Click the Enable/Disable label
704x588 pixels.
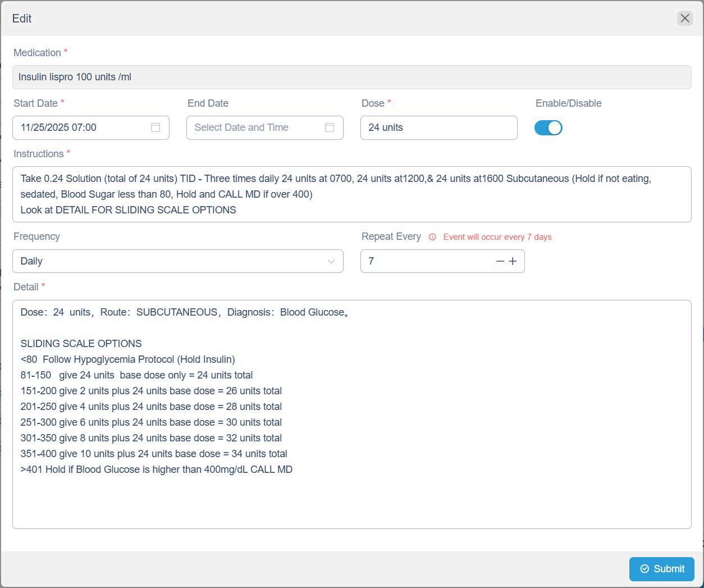pyautogui.click(x=568, y=103)
